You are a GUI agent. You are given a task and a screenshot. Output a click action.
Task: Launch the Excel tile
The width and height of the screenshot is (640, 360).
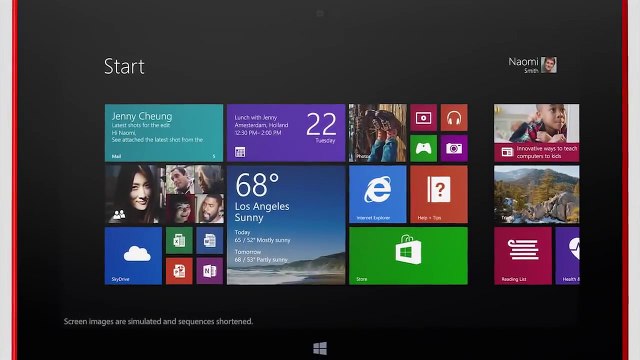[179, 240]
